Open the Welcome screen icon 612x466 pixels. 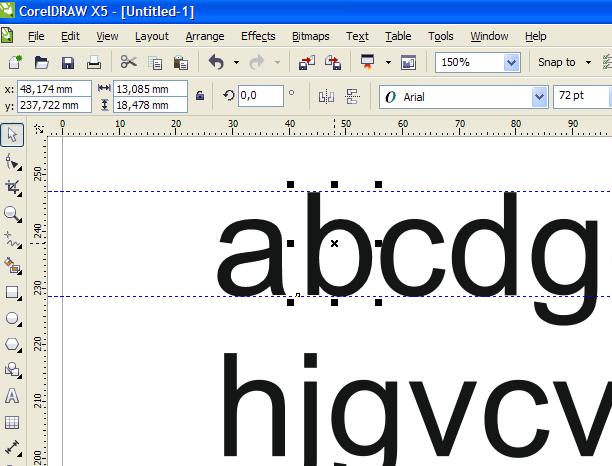coord(408,62)
